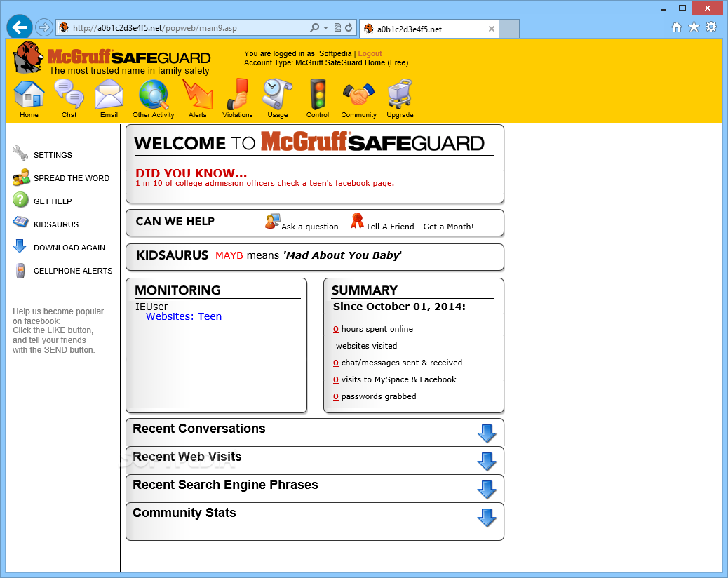Click the compatibility view icon in address bar

[x=337, y=28]
